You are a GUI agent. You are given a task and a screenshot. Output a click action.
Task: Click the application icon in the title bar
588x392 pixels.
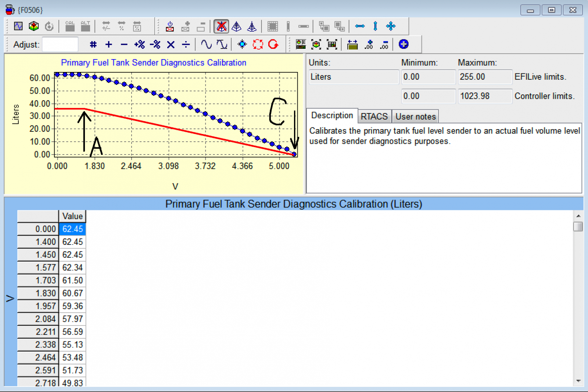10,10
